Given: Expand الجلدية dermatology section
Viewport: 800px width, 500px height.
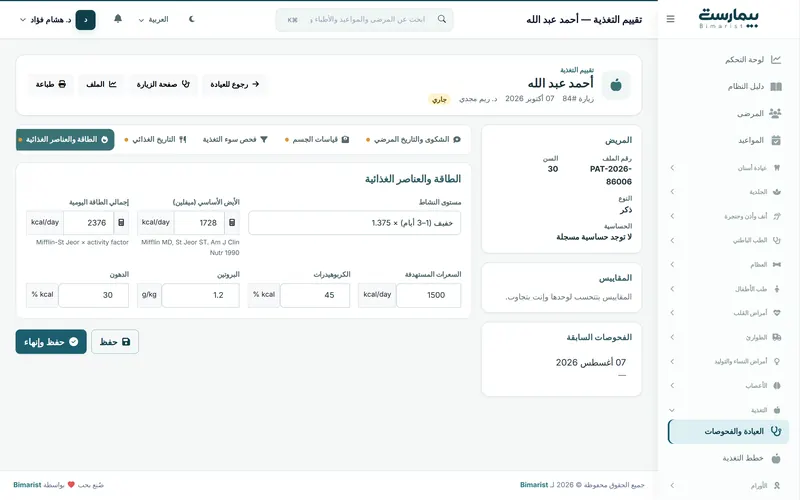Looking at the screenshot, I should 728,192.
